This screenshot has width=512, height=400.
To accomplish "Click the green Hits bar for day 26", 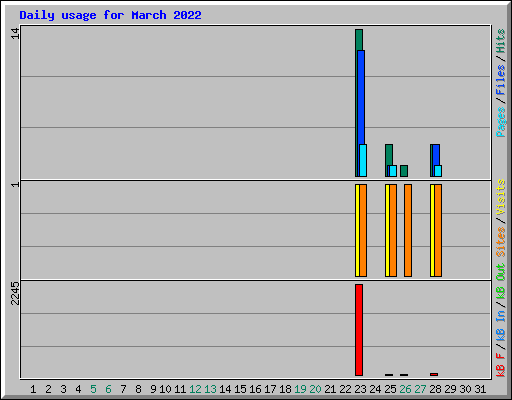I will [x=404, y=171].
